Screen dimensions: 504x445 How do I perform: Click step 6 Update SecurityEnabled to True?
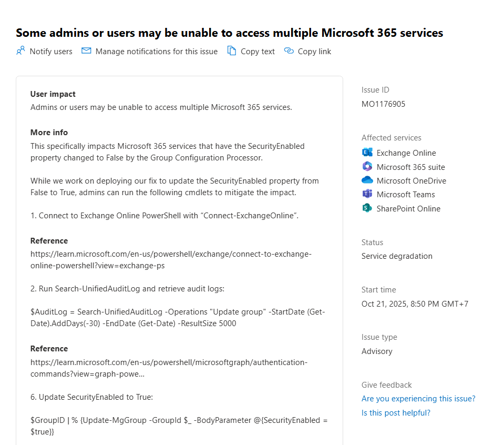coord(91,397)
